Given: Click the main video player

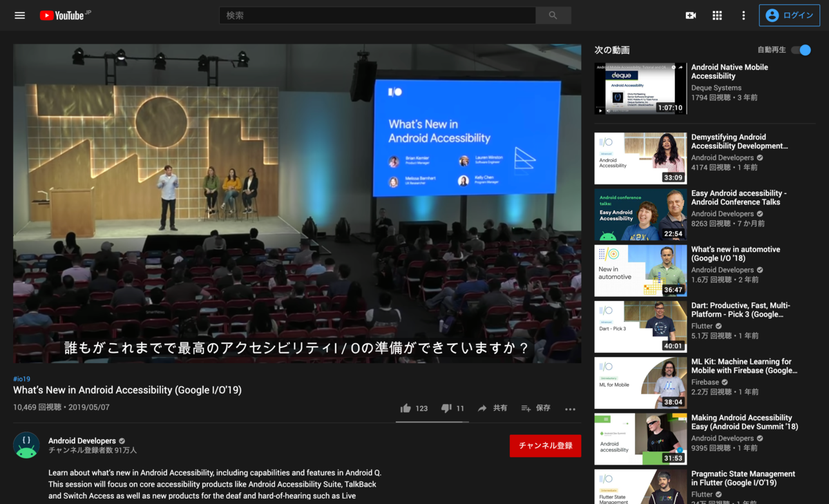Looking at the screenshot, I should click(297, 204).
